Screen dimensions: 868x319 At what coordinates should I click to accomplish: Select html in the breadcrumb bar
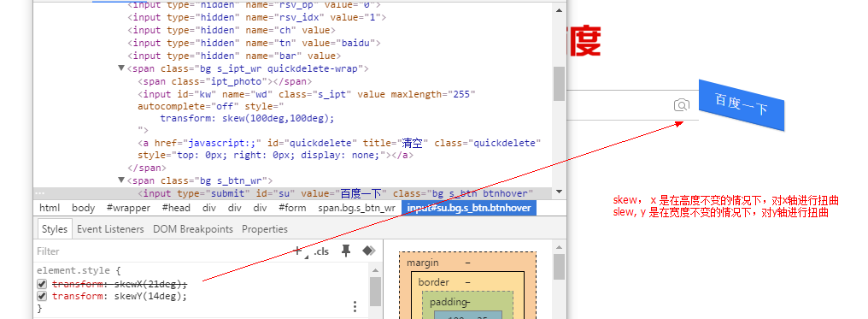50,208
